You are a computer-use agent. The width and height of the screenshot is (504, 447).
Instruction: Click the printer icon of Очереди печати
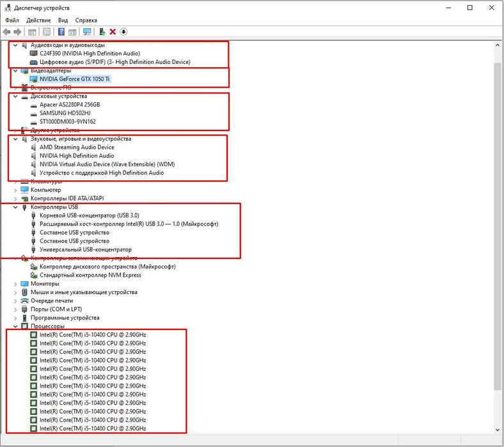(24, 301)
